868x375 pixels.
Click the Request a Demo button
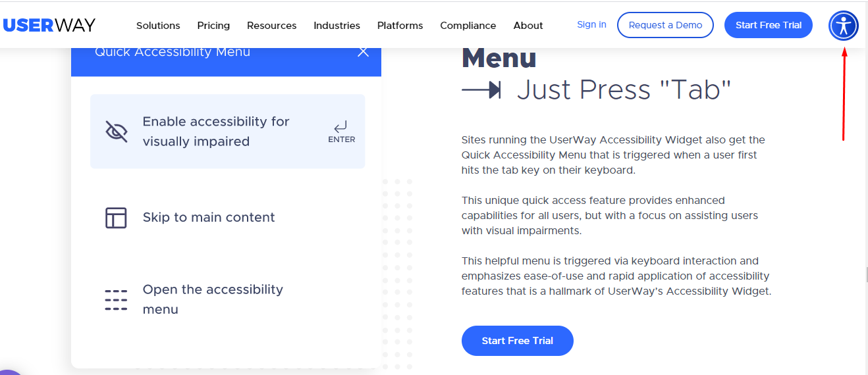pos(665,25)
